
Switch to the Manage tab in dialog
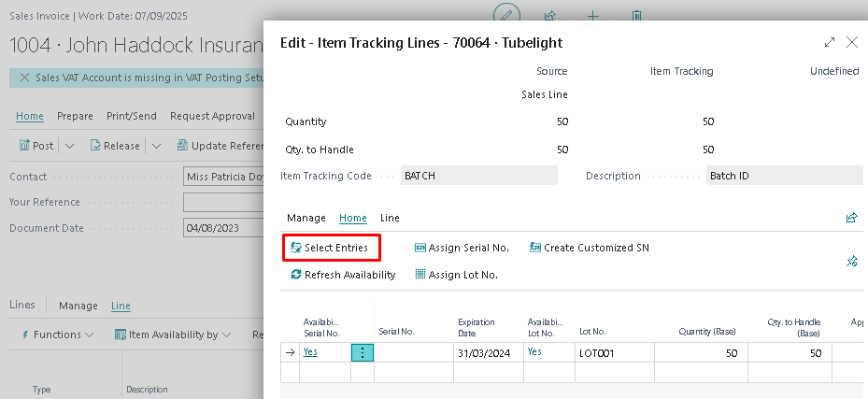coord(306,218)
